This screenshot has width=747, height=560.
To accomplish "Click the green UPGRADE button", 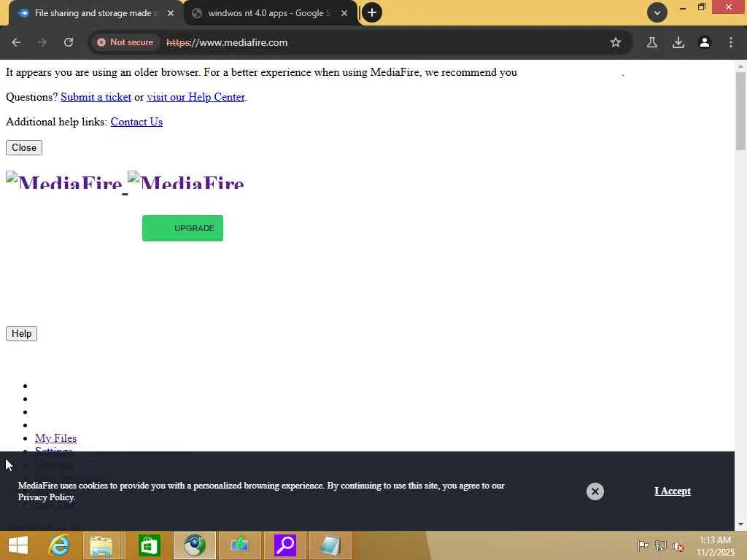I will [x=182, y=228].
